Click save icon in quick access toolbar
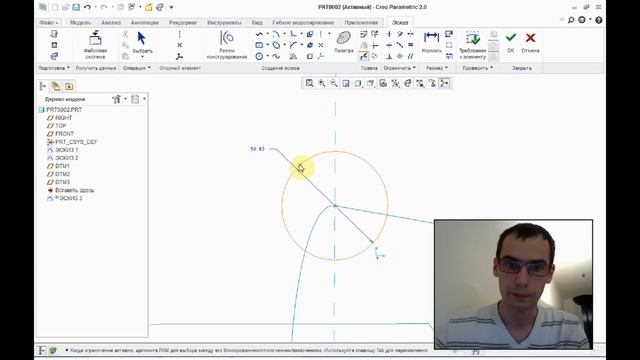The width and height of the screenshot is (640, 360). [x=76, y=7]
